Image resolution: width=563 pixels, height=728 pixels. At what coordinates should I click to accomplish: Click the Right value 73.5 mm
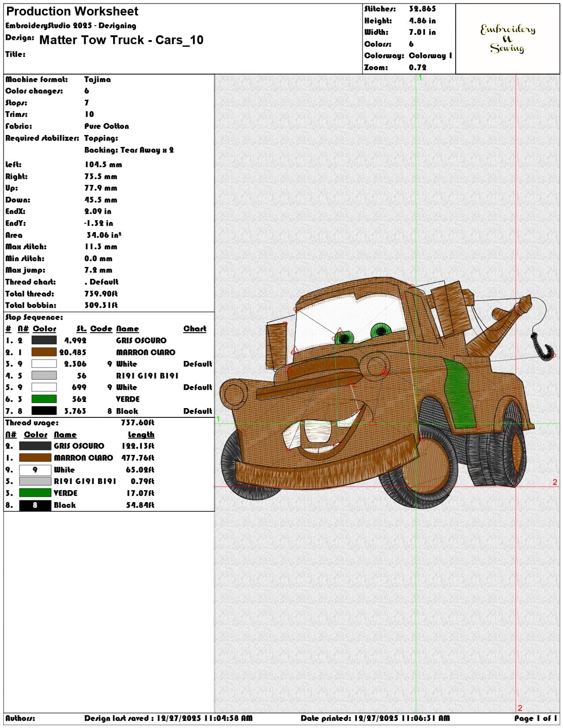click(101, 176)
